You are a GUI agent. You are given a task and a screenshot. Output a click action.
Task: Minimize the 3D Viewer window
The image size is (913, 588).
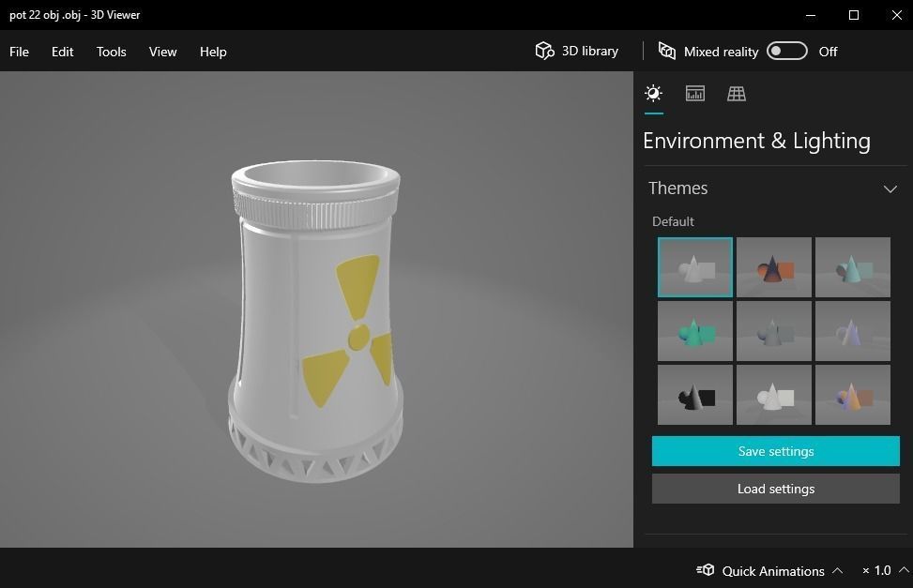click(x=811, y=15)
